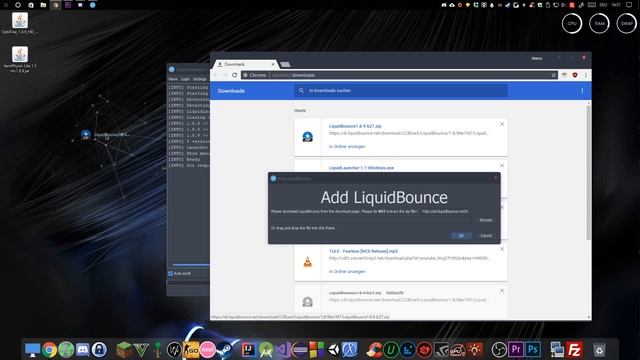Click the CPU monitor widget
The width and height of the screenshot is (640, 360).
572,23
